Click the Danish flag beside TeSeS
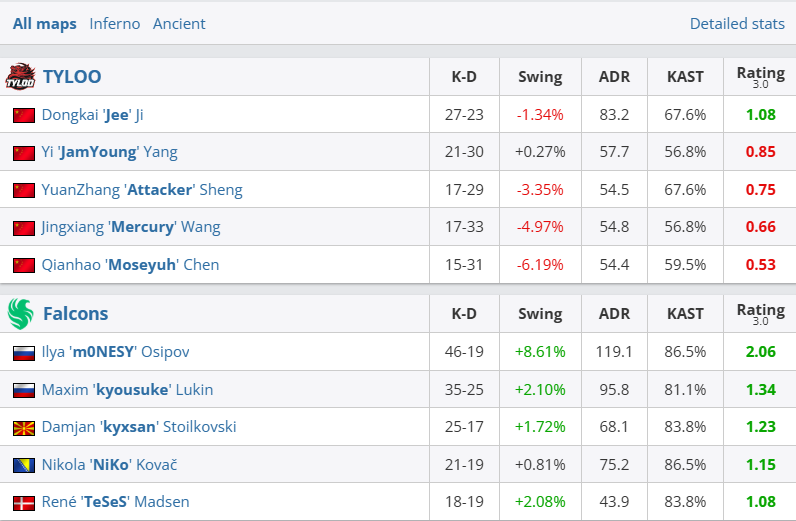Image resolution: width=796 pixels, height=521 pixels. (x=24, y=502)
